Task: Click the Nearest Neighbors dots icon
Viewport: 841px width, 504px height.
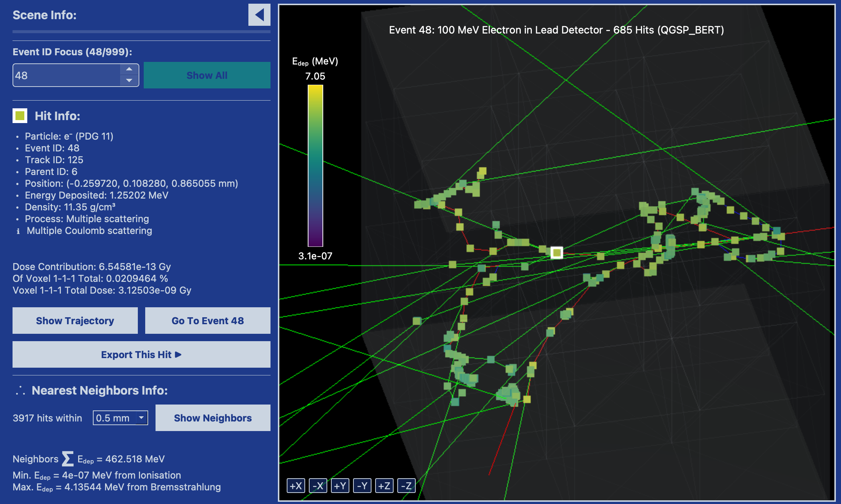Action: pos(20,391)
